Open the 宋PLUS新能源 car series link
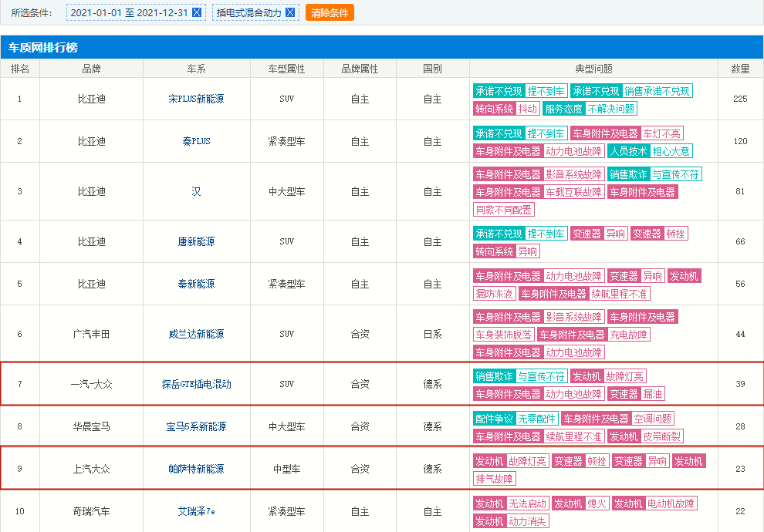This screenshot has width=764, height=532. pyautogui.click(x=196, y=99)
